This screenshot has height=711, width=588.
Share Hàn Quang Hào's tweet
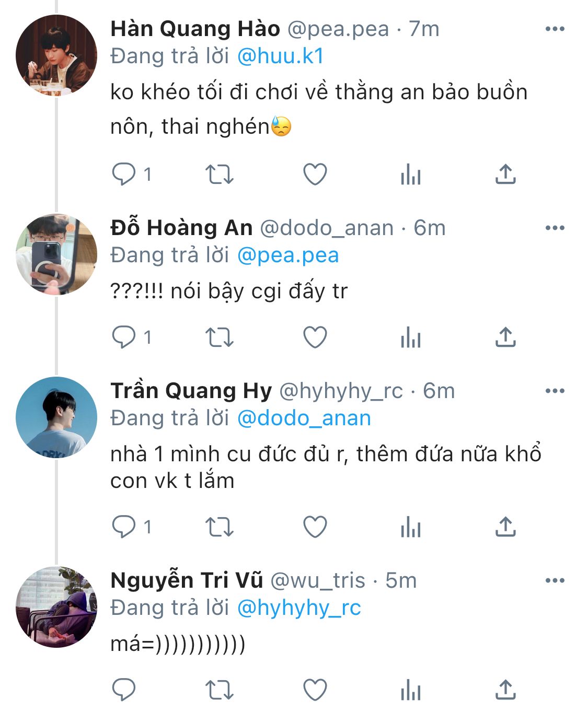click(x=505, y=174)
